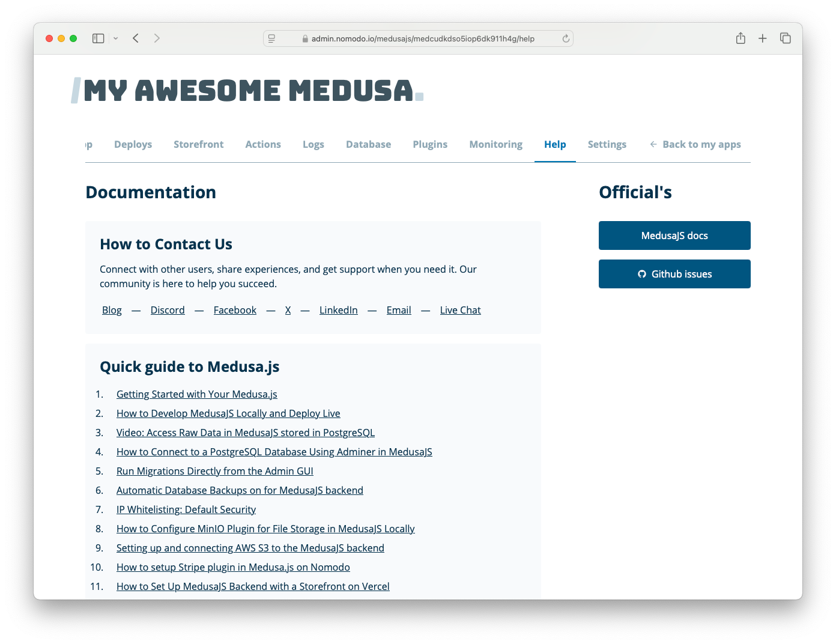Open the Actions tab
The width and height of the screenshot is (836, 644).
click(x=263, y=144)
